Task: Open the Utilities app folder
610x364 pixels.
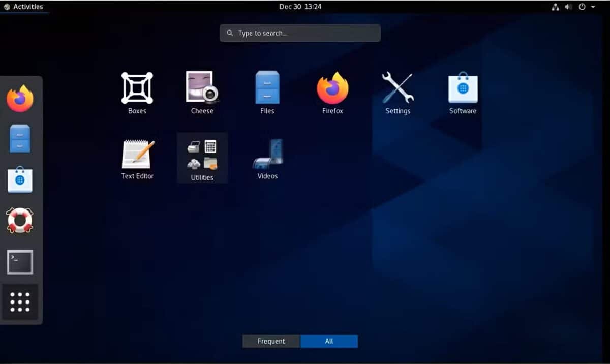Action: [x=202, y=158]
